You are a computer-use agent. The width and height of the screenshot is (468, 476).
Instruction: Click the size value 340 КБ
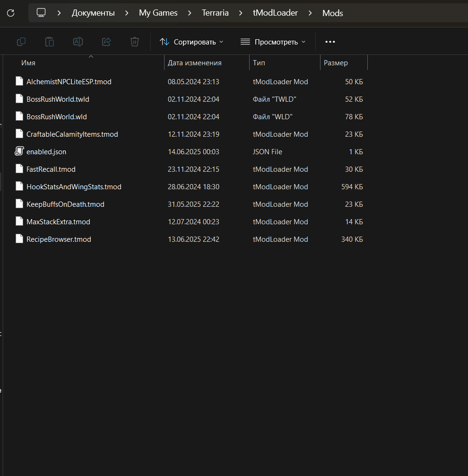(352, 239)
